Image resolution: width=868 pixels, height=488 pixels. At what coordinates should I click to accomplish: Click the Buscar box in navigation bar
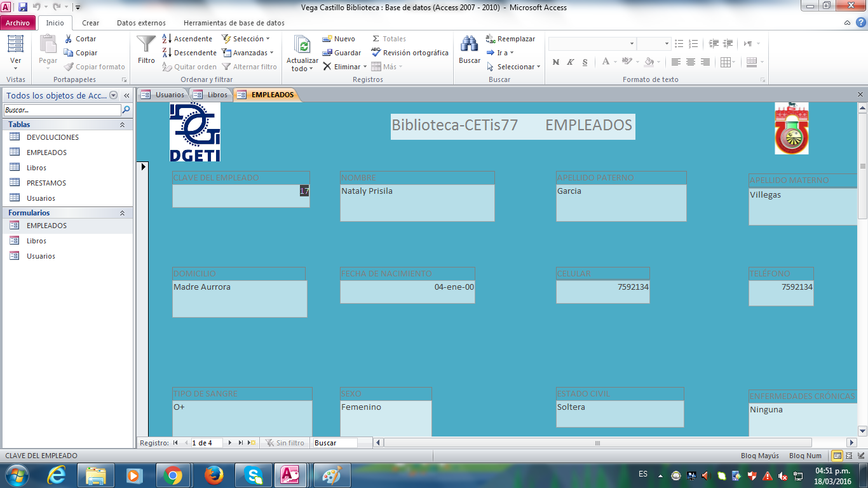point(335,443)
